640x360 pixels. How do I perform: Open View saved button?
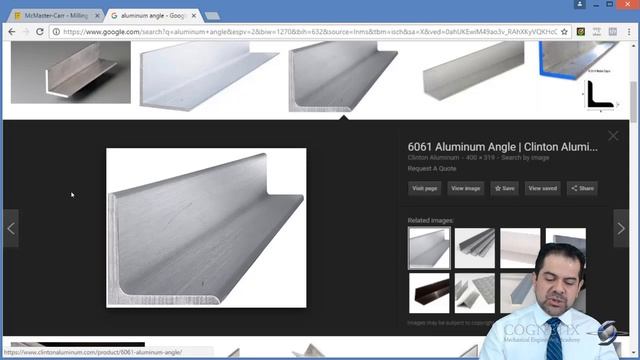542,188
